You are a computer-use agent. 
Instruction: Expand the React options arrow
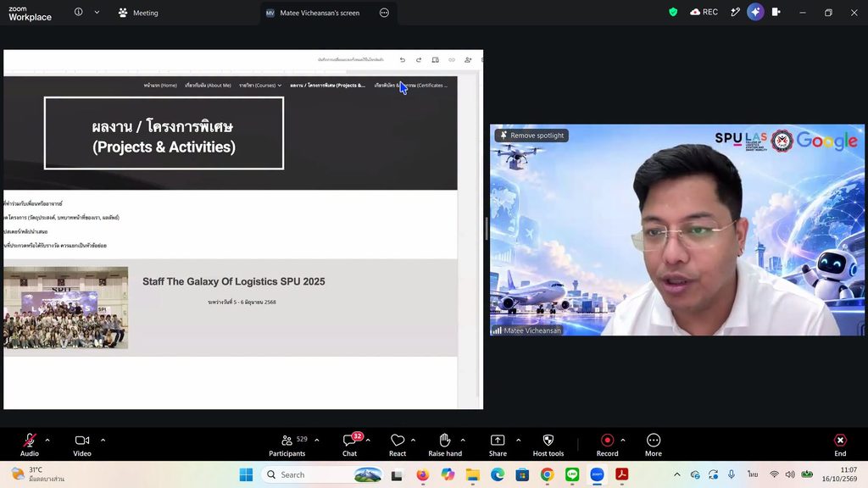click(413, 441)
